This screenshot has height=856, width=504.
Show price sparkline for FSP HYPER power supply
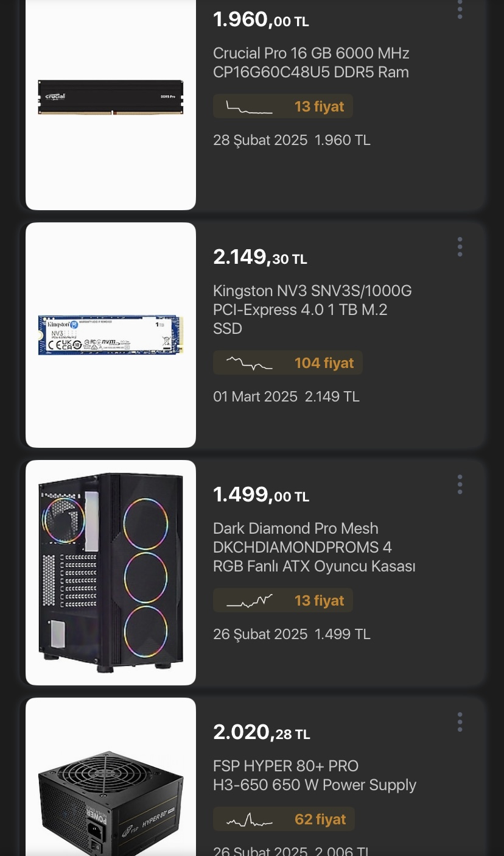[249, 820]
